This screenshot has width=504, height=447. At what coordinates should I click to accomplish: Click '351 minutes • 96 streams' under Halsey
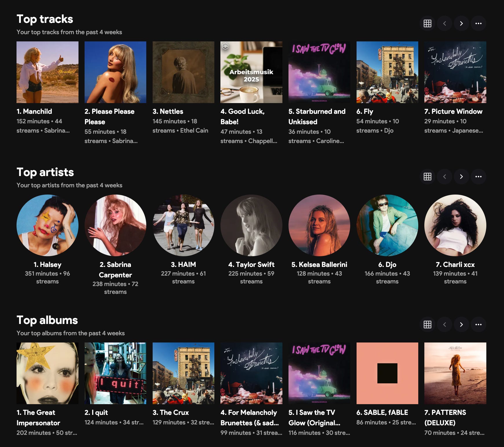click(x=48, y=277)
